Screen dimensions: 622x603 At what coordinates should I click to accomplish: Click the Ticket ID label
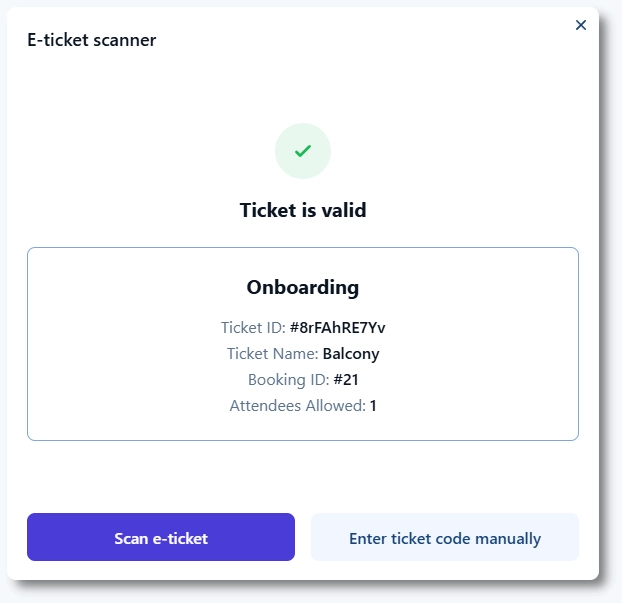[x=252, y=327]
